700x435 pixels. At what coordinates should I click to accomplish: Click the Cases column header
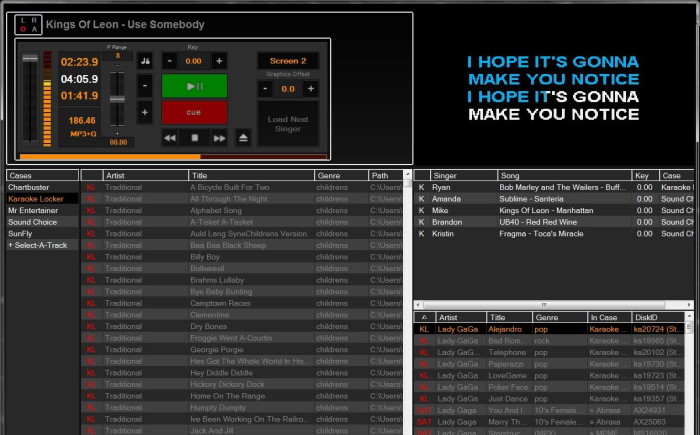(x=42, y=176)
